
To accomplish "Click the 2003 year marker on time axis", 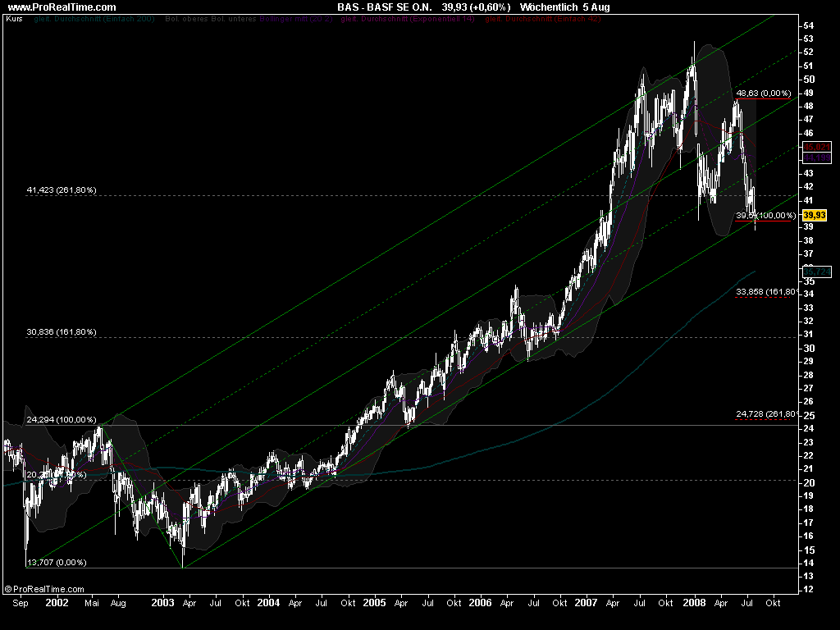I will 163,603.
